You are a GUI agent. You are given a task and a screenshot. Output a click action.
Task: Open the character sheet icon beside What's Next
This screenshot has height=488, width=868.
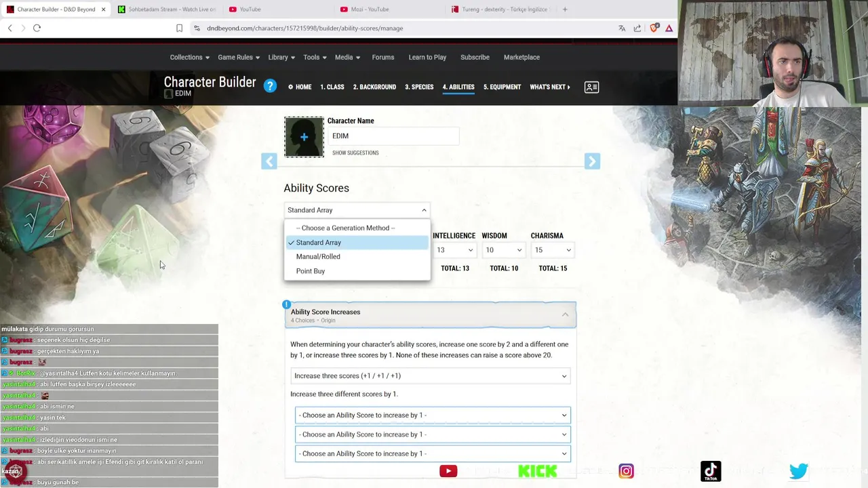point(591,87)
